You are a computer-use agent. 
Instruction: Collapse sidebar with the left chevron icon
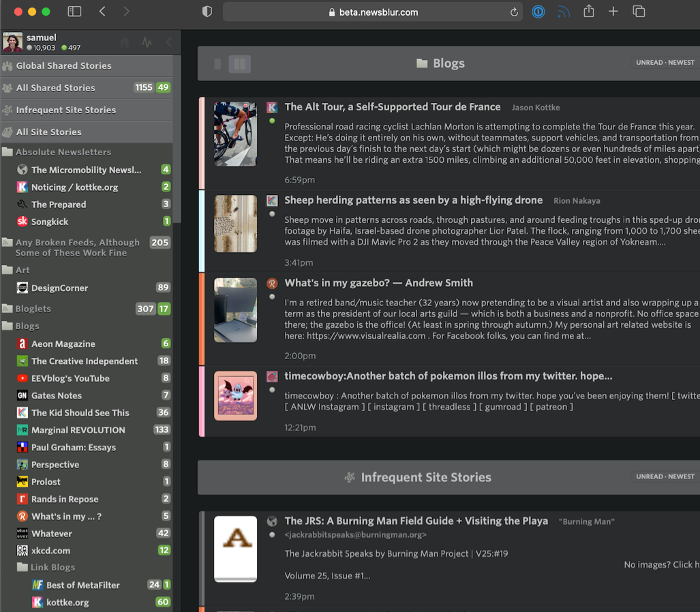[168, 42]
